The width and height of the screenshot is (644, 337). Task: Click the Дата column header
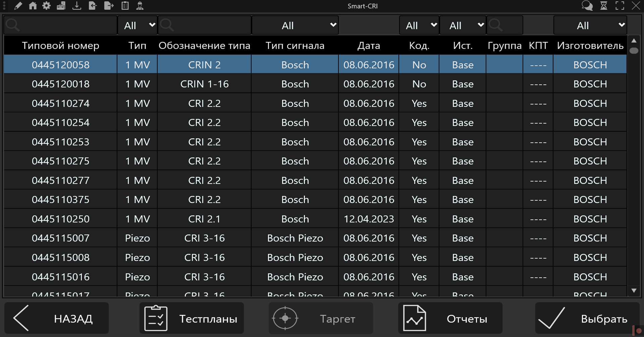369,46
